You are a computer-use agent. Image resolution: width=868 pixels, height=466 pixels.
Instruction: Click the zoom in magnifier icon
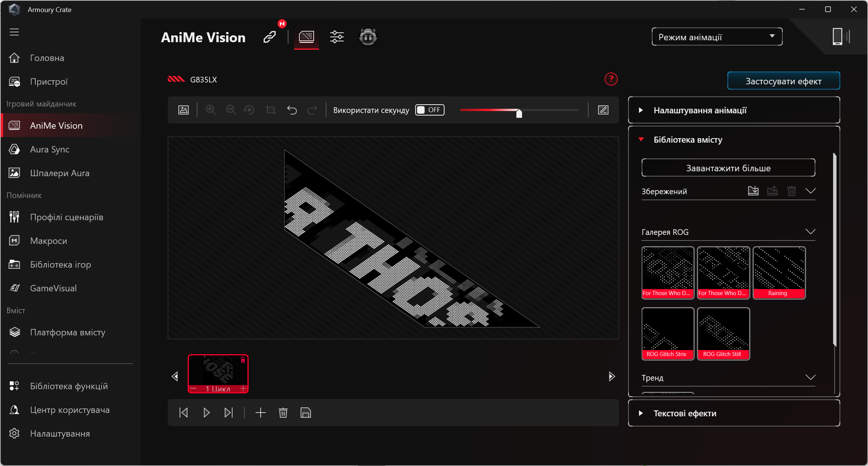point(211,110)
